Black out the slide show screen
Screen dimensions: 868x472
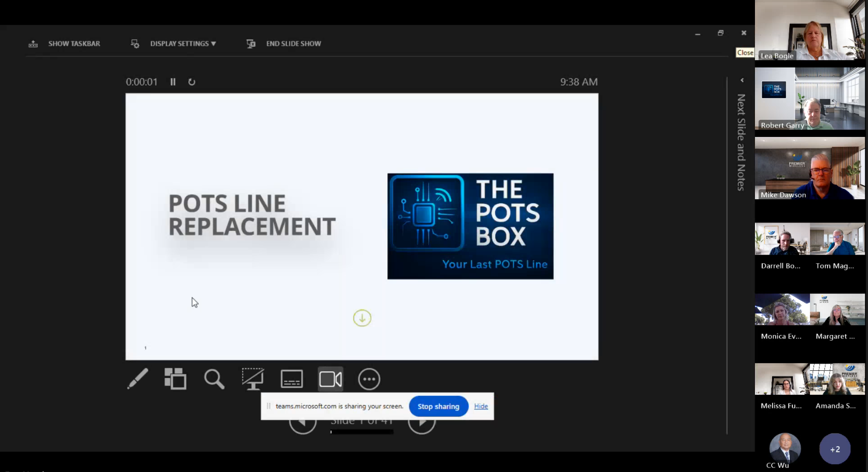(253, 379)
